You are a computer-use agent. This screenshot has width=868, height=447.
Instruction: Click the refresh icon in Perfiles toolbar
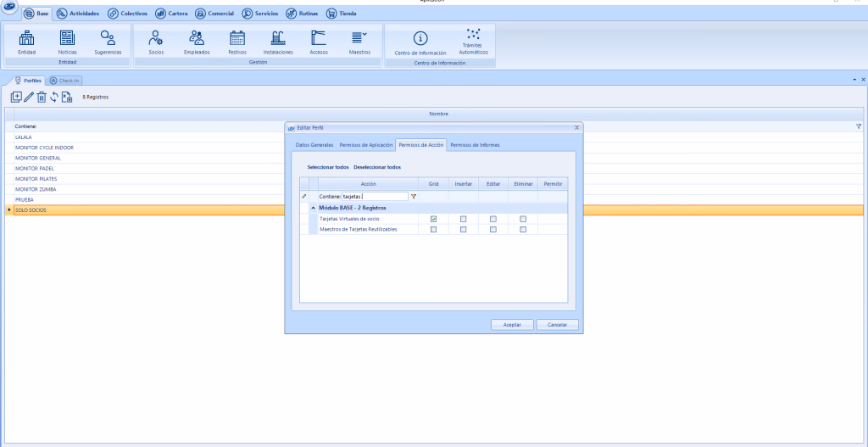point(53,97)
